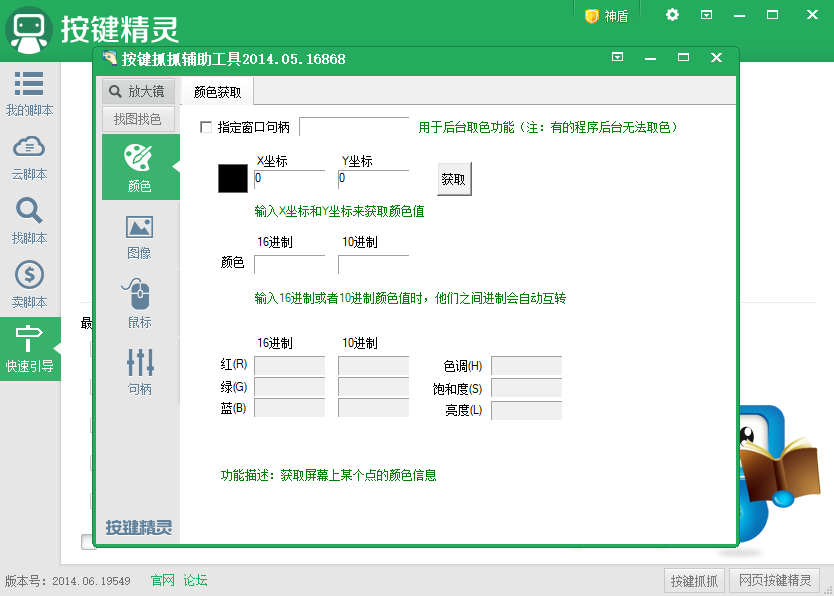Focus the X坐标 input field

click(289, 179)
